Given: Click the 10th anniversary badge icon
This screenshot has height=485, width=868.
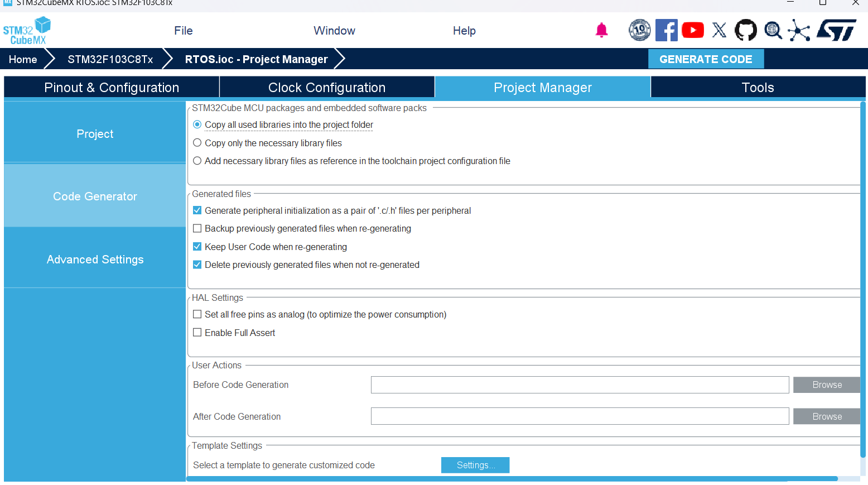Looking at the screenshot, I should (x=639, y=30).
